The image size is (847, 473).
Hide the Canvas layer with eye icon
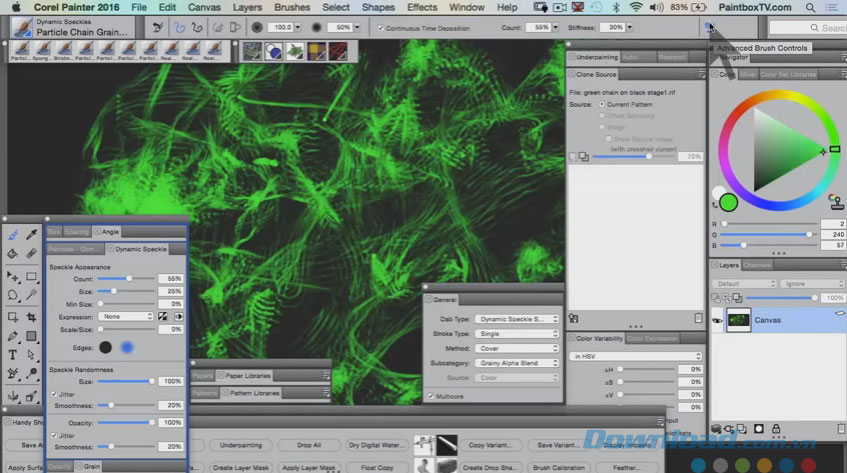pyautogui.click(x=717, y=321)
